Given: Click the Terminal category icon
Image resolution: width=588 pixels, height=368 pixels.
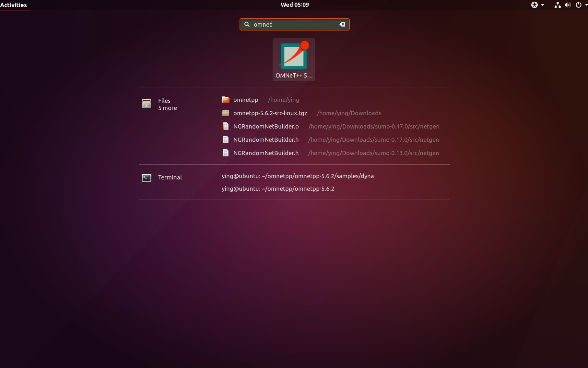Looking at the screenshot, I should (x=147, y=178).
